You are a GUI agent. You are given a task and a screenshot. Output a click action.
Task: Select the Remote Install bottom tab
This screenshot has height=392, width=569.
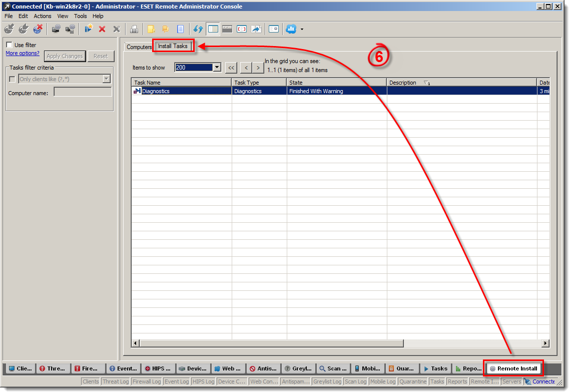tap(513, 368)
